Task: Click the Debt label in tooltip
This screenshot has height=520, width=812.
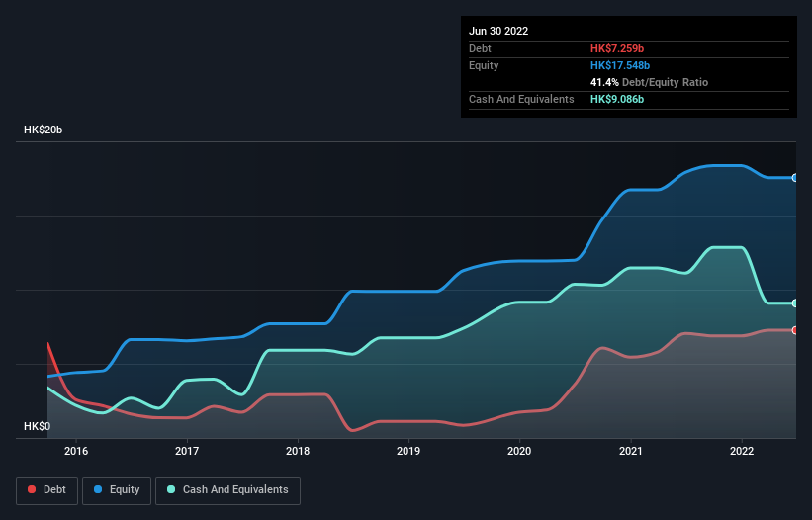Action: [480, 48]
